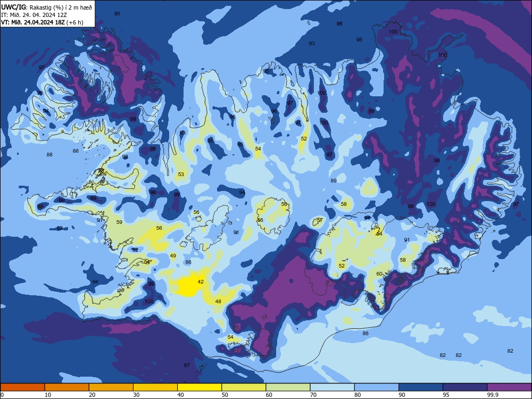The height and width of the screenshot is (399, 532).
Task: Click the '30' legend tick label
Action: [x=136, y=395]
